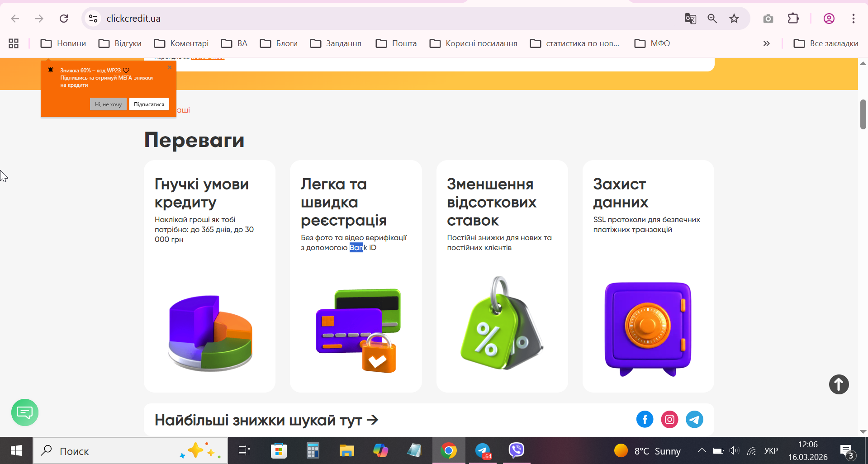Open the Chrome profile avatar

829,19
